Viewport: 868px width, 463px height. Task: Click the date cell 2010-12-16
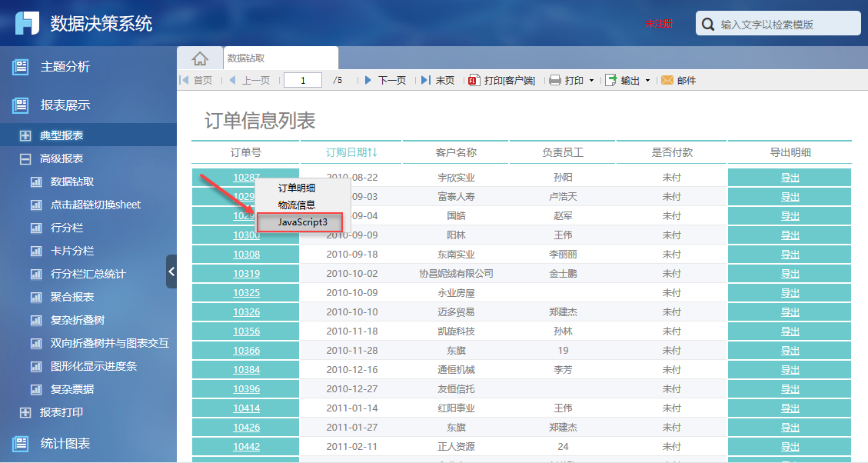(x=352, y=369)
